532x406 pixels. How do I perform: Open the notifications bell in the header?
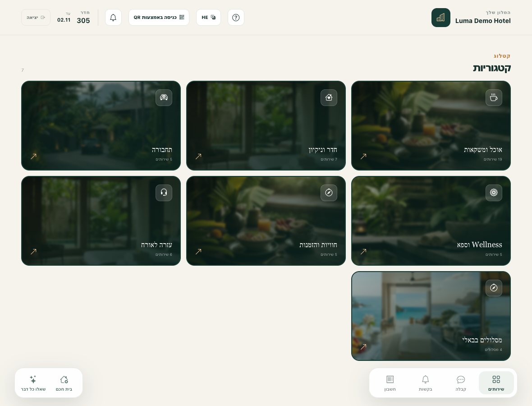(113, 17)
